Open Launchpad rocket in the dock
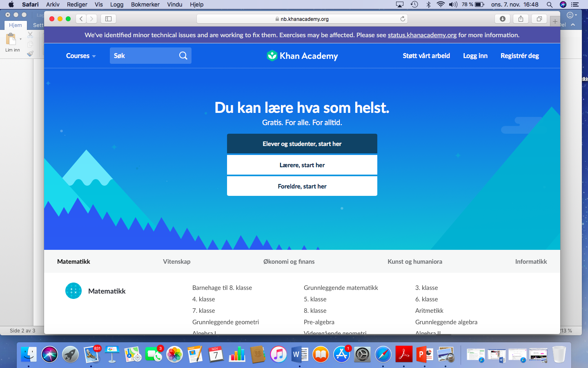This screenshot has height=368, width=588. (x=70, y=354)
